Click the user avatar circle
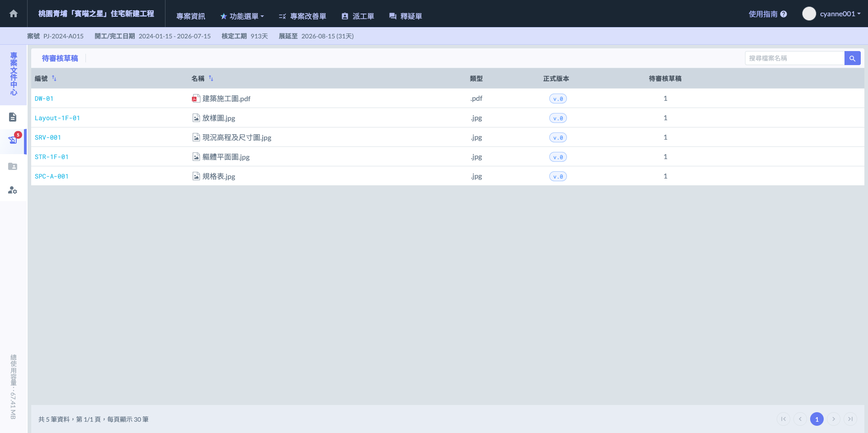 pyautogui.click(x=809, y=14)
